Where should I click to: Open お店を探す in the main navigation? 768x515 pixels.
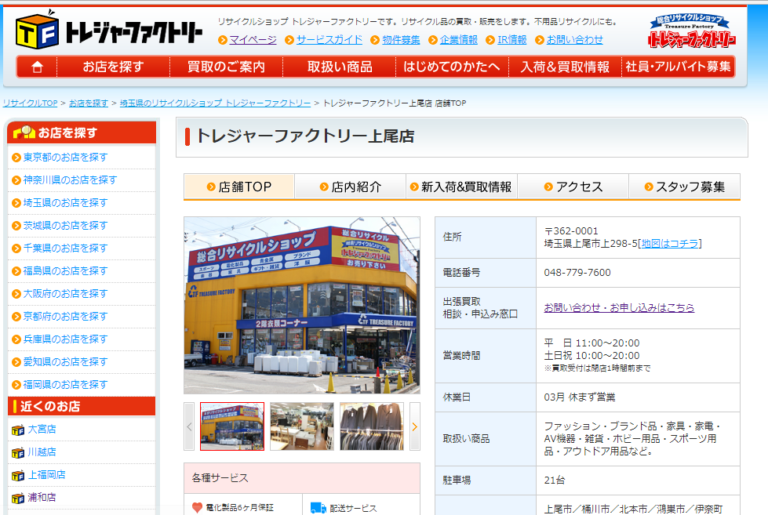tap(113, 67)
